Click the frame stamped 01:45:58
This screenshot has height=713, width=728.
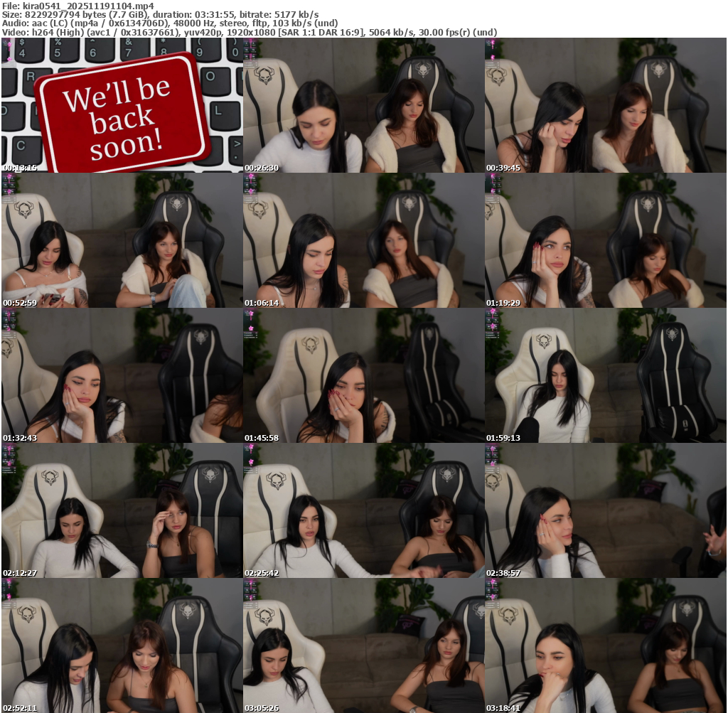363,375
